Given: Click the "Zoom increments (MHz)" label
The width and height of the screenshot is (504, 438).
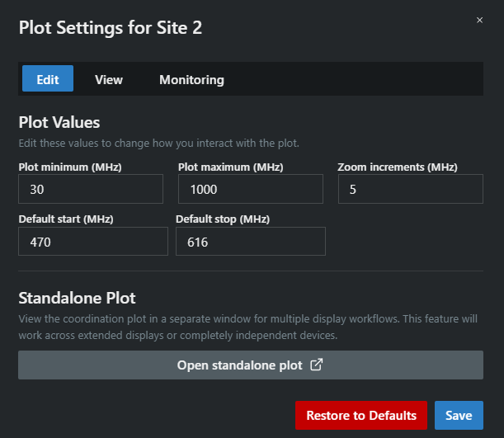Looking at the screenshot, I should tap(398, 167).
